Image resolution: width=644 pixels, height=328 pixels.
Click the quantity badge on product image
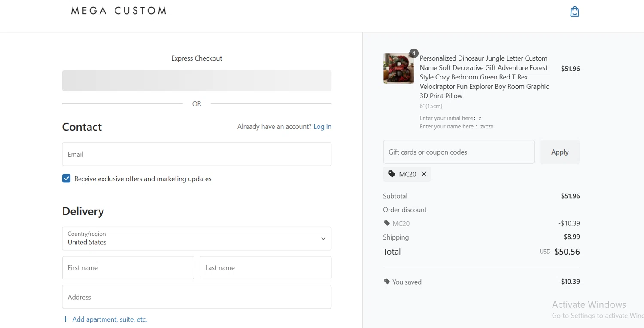[413, 53]
